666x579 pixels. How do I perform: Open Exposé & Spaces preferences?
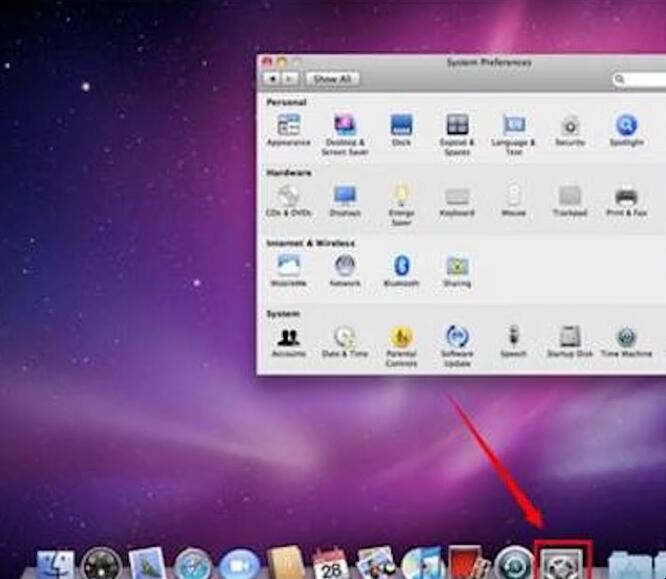coord(457,127)
